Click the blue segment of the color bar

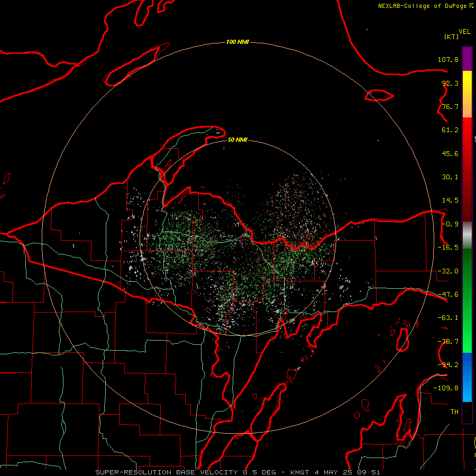(x=467, y=377)
